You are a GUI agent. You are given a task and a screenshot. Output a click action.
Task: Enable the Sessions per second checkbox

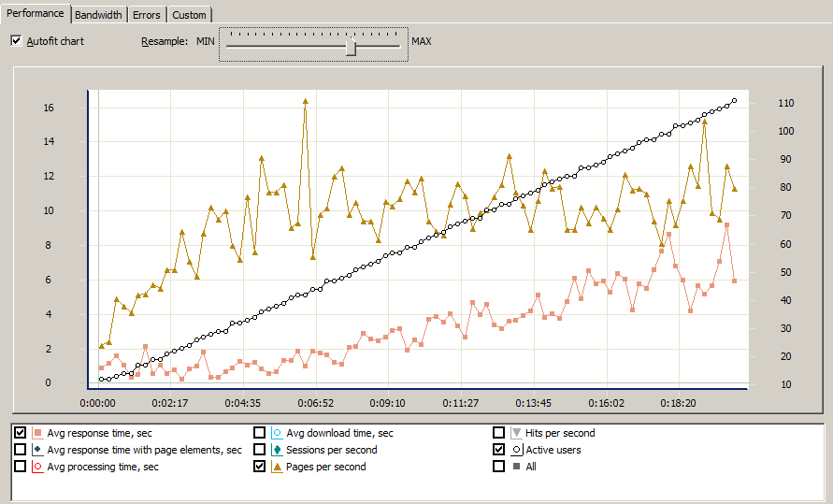point(260,450)
